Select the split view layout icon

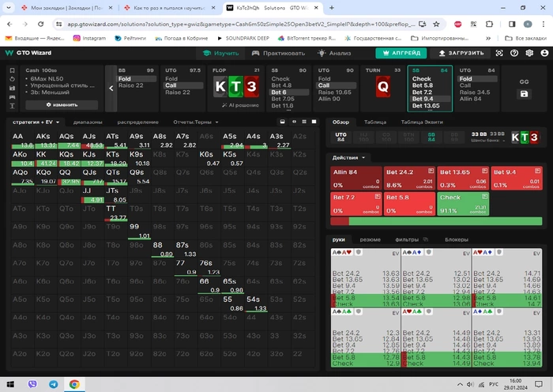pos(294,122)
